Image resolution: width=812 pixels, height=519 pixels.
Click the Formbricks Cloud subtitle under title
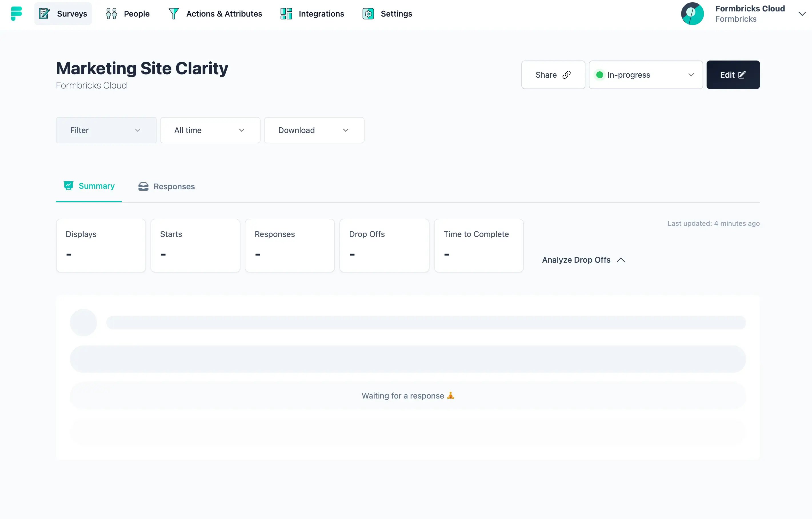(91, 85)
